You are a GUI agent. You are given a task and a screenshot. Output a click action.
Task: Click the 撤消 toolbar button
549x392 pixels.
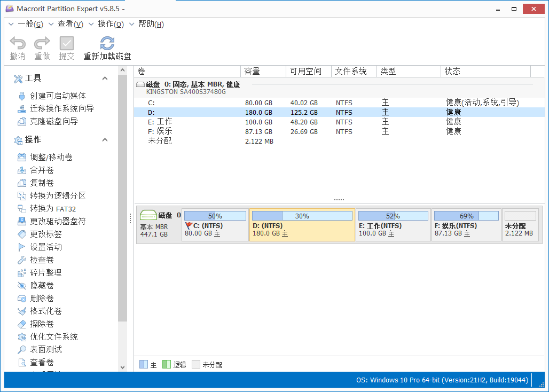(x=18, y=48)
